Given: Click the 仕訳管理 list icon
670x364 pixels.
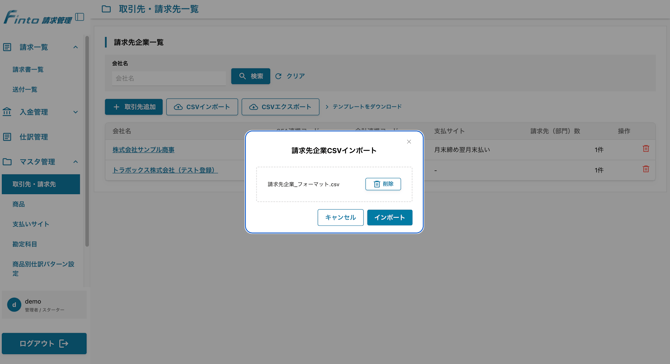Looking at the screenshot, I should tap(7, 137).
